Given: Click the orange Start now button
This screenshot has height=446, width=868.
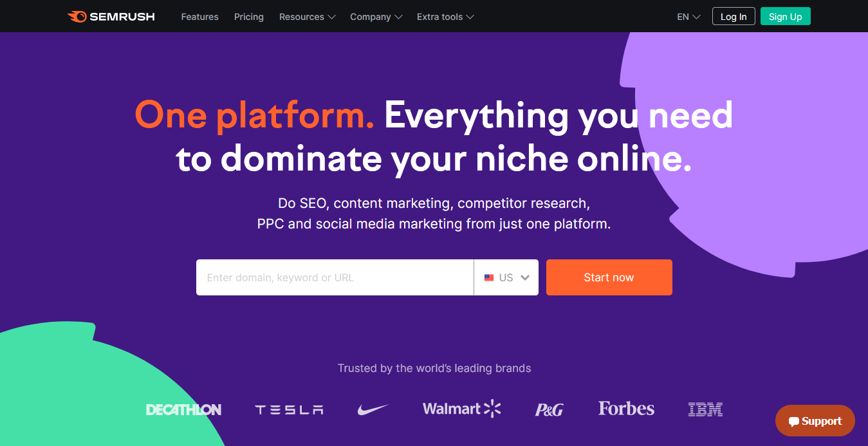Looking at the screenshot, I should pyautogui.click(x=609, y=277).
